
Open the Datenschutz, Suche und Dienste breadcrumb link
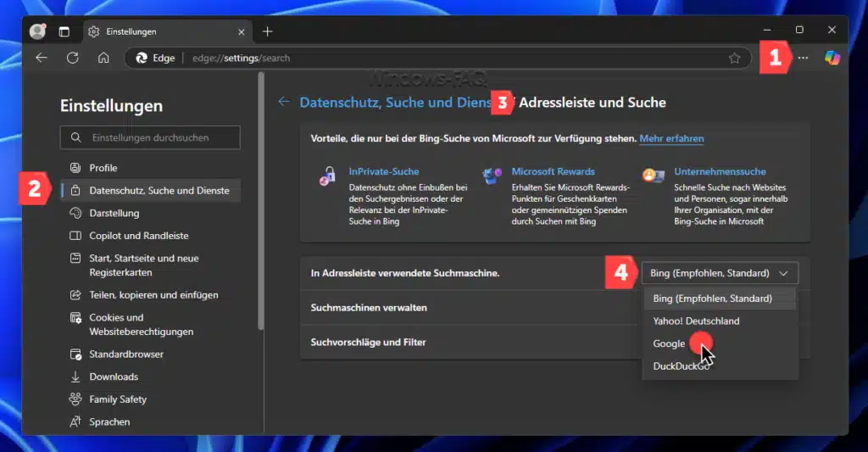tap(395, 103)
